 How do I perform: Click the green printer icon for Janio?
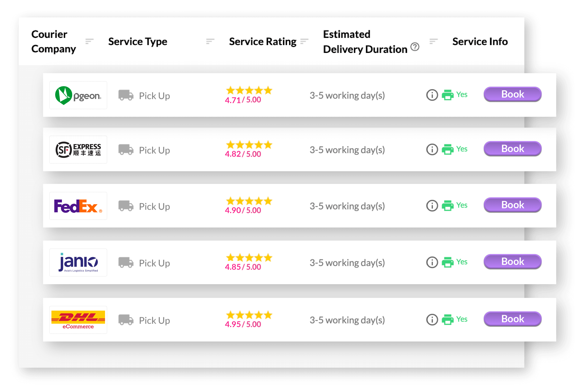(448, 262)
